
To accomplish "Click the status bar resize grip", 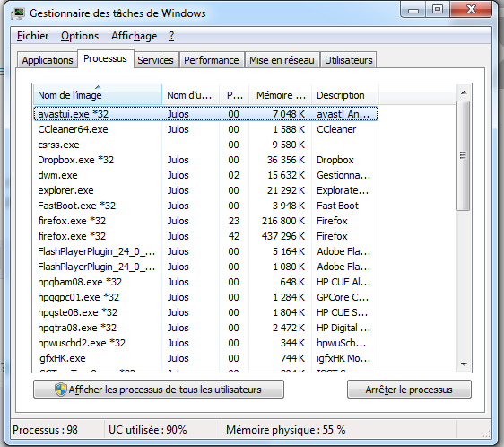I will coord(486,434).
